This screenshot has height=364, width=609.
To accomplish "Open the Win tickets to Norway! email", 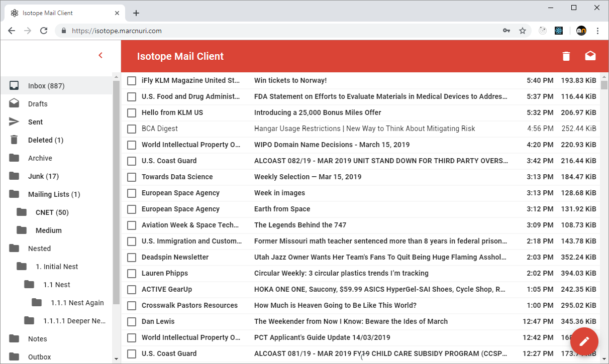I will [x=290, y=80].
